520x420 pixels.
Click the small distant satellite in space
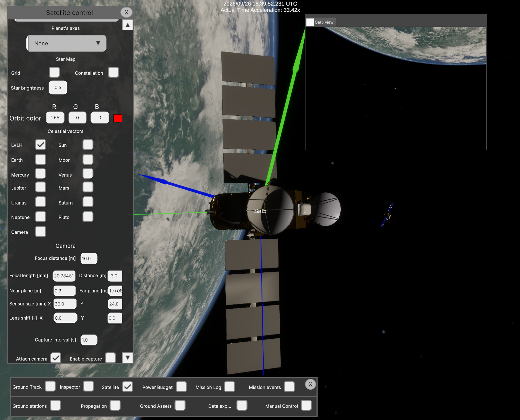[x=387, y=215]
